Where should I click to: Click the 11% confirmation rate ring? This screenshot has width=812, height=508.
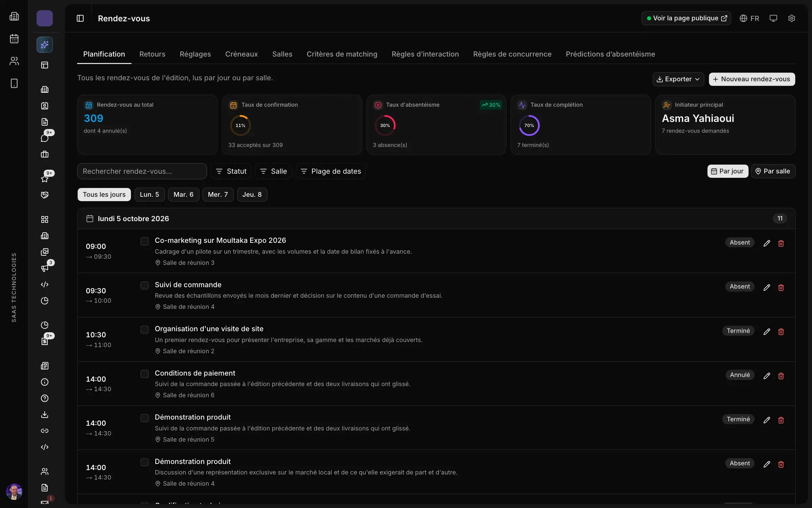pyautogui.click(x=240, y=126)
